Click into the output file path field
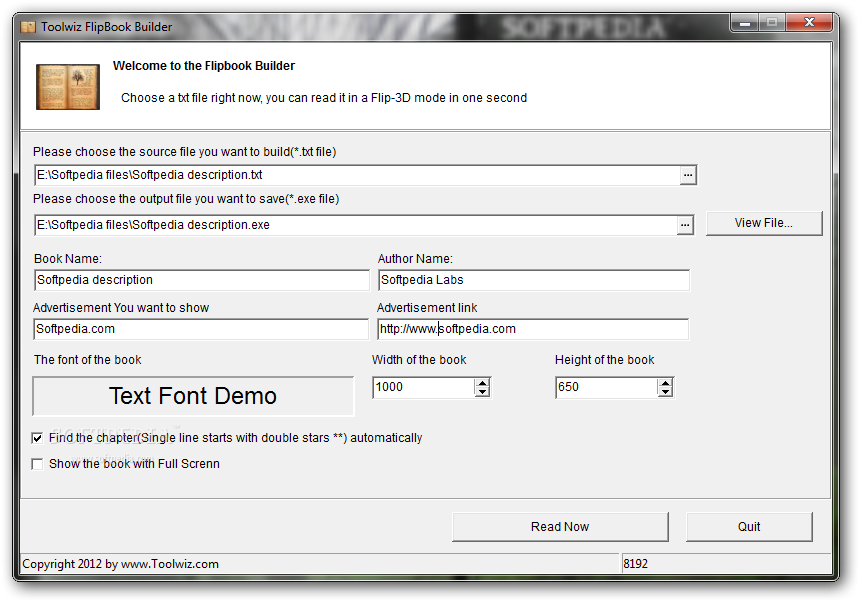The height and width of the screenshot is (602, 860). click(x=355, y=225)
